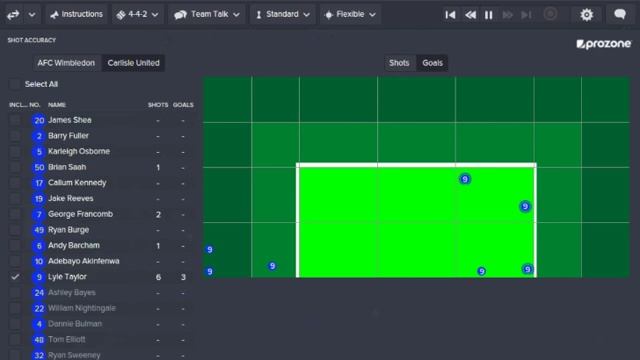This screenshot has height=360, width=640.
Task: Click shirt number 19 badge of Jake Reeves
Action: point(39,199)
